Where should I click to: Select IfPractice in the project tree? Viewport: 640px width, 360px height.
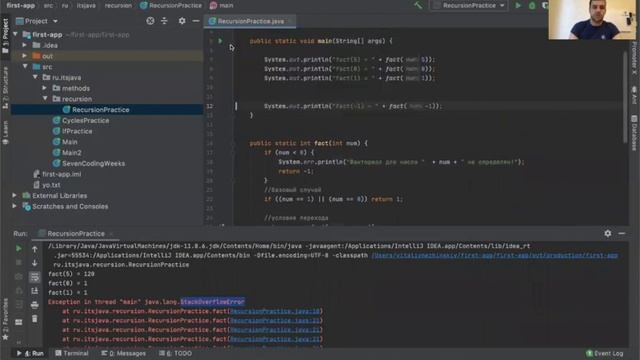[77, 131]
